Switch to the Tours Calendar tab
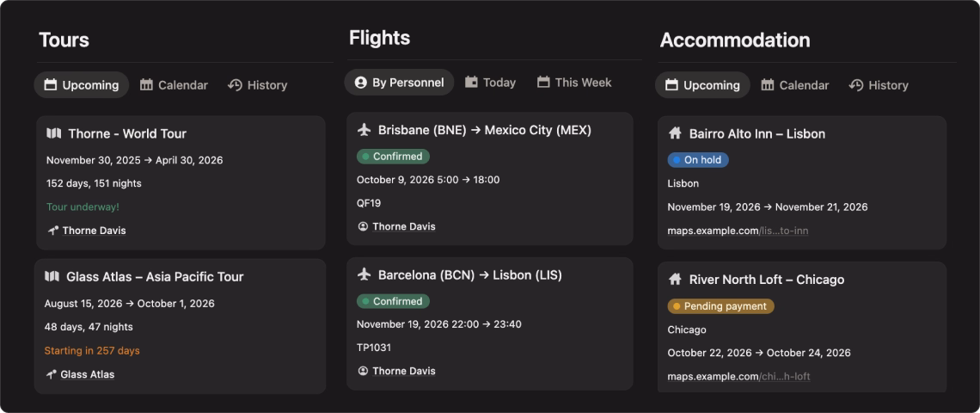Viewport: 980px width, 413px height. pos(174,85)
